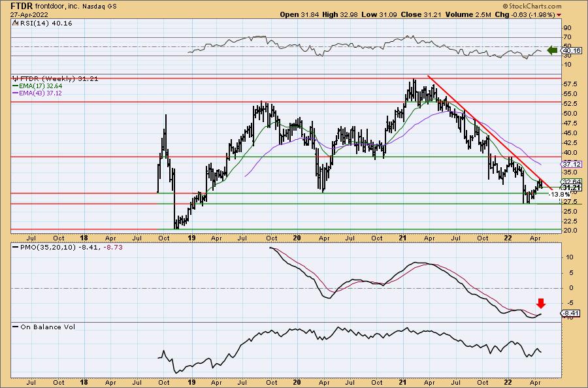Click the 40.16 value tag on RSI axis
The width and height of the screenshot is (588, 388).
[572, 50]
